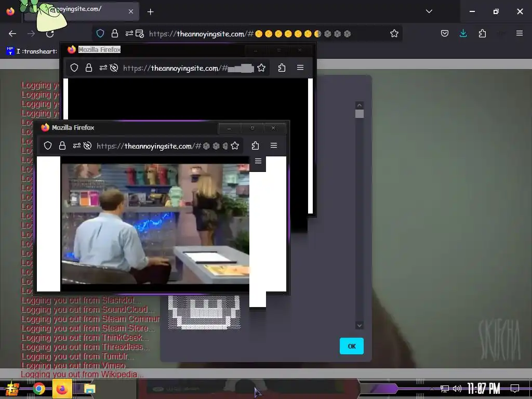Open the notification center icon
532x399 pixels.
515,388
